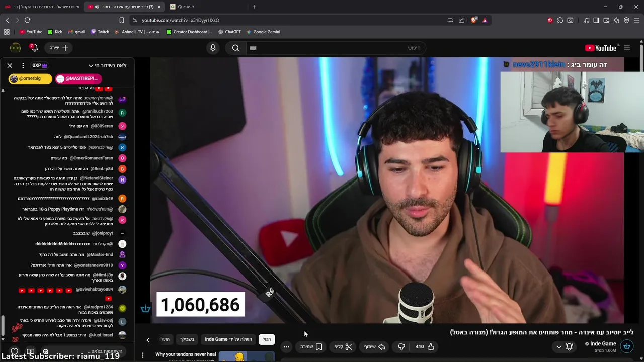The image size is (644, 362).
Task: Like the video with 410 likes
Action: (425, 346)
